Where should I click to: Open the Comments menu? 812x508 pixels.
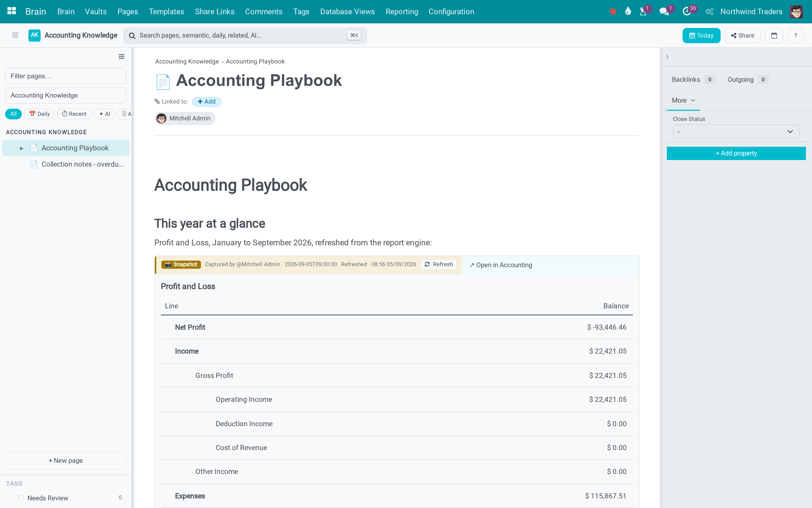[264, 11]
